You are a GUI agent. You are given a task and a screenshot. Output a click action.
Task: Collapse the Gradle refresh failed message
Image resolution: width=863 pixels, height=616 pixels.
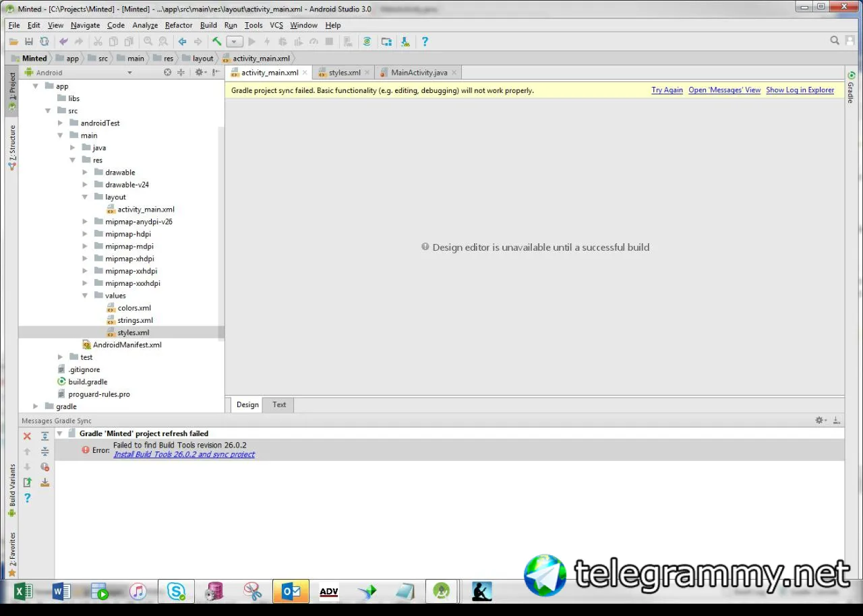(59, 433)
